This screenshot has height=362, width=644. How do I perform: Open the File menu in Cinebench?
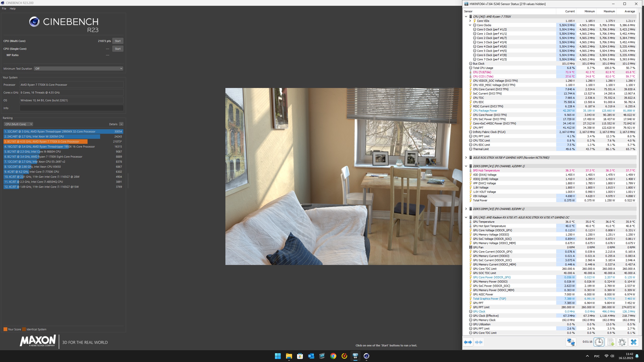point(4,9)
